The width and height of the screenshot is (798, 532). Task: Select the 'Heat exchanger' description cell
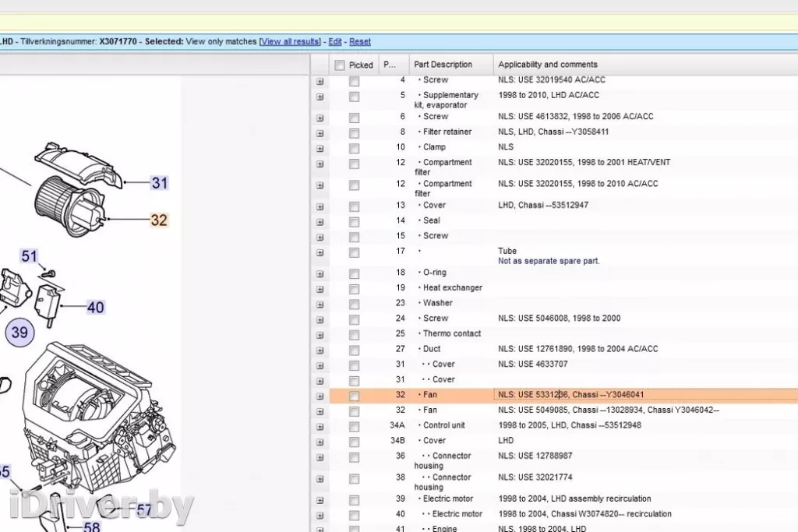click(x=453, y=287)
